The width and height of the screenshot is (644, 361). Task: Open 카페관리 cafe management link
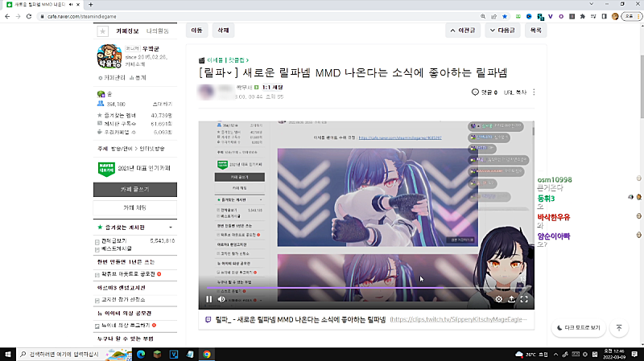tap(112, 77)
